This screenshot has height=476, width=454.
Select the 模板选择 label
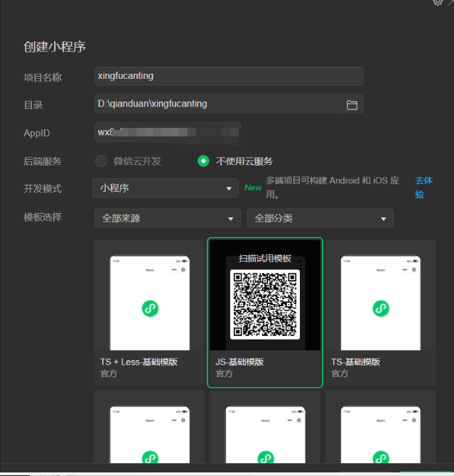click(43, 217)
